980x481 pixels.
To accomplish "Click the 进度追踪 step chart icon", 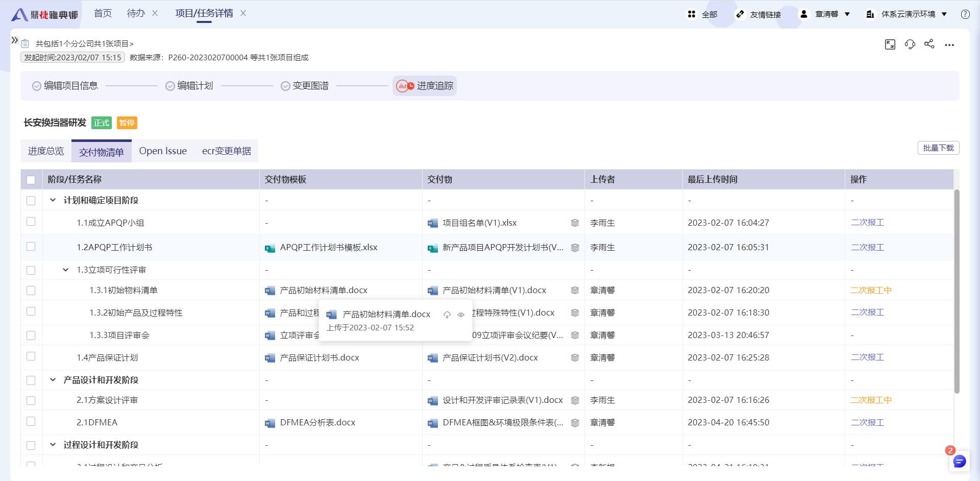I will (x=405, y=86).
